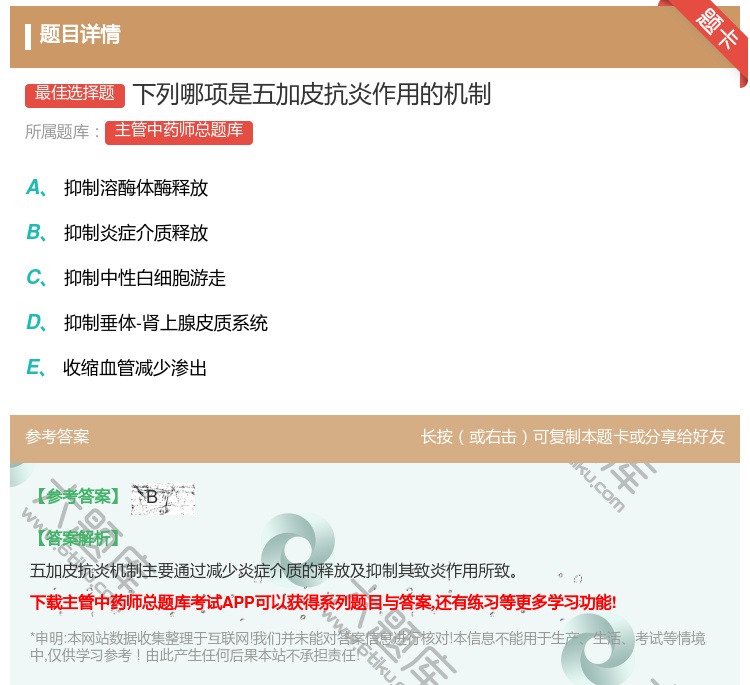Image resolution: width=750 pixels, height=685 pixels.
Task: Select option letter B
Action: 35,233
